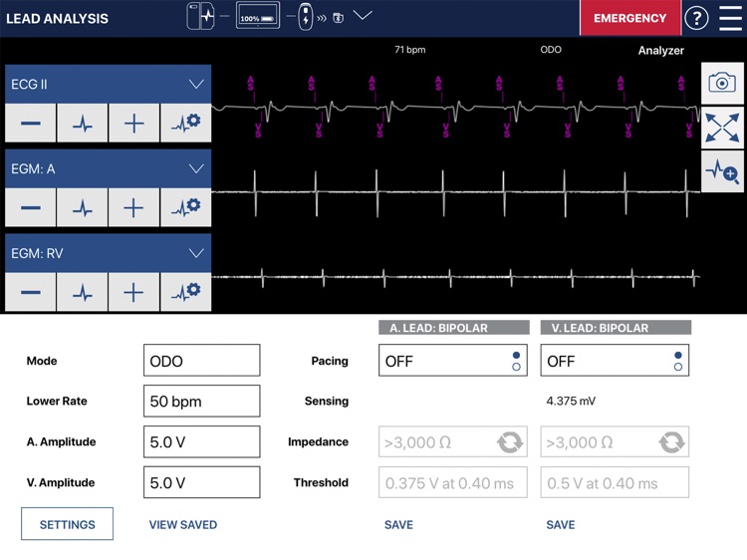The height and width of the screenshot is (560, 747).
Task: Normalize EGM: A waveform size icon
Action: (83, 208)
